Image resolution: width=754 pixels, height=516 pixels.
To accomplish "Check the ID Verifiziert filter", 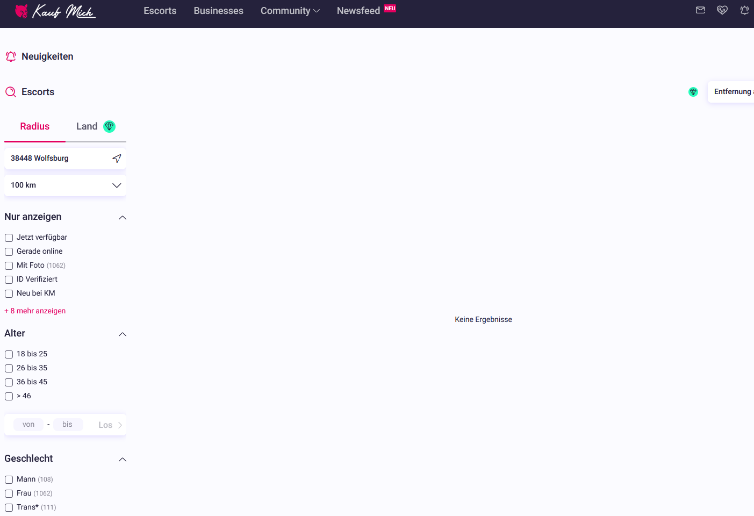I will [9, 279].
